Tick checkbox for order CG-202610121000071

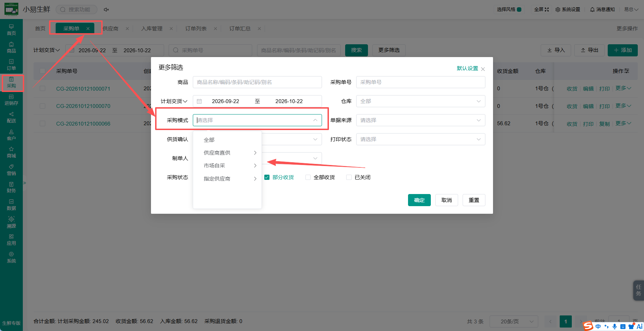click(x=42, y=89)
